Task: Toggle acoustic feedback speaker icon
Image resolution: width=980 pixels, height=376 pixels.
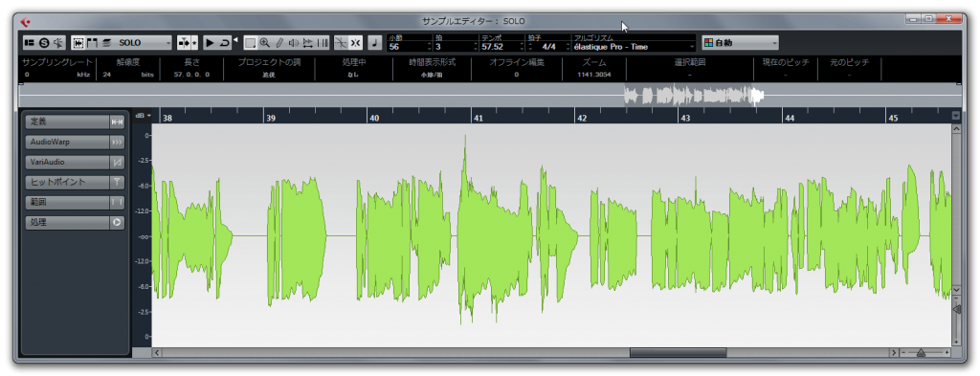Action: 58,43
